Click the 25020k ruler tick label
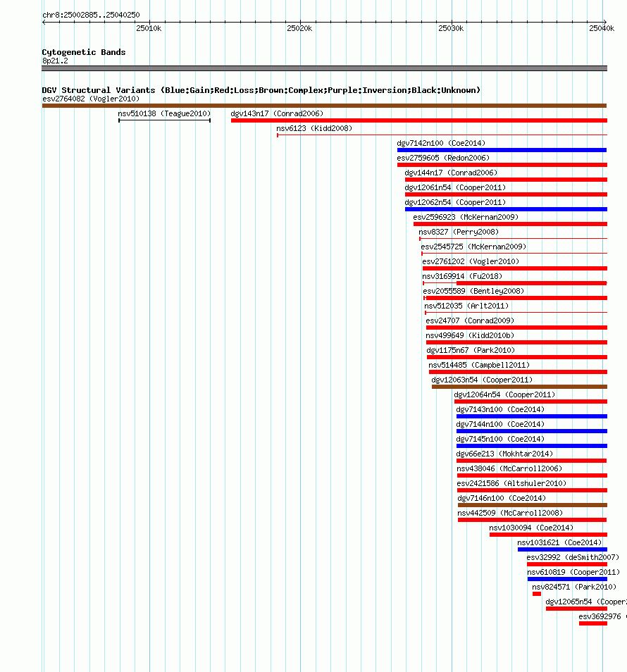This screenshot has height=672, width=627. tap(299, 28)
